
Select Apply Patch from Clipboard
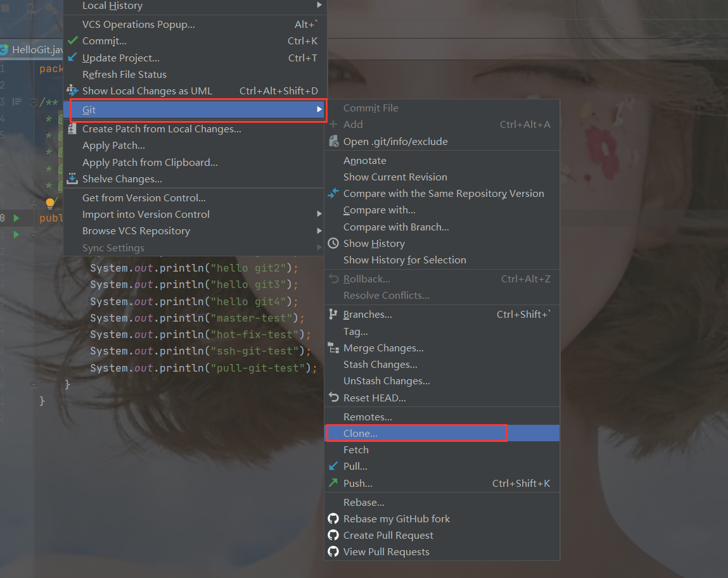[x=195, y=162]
